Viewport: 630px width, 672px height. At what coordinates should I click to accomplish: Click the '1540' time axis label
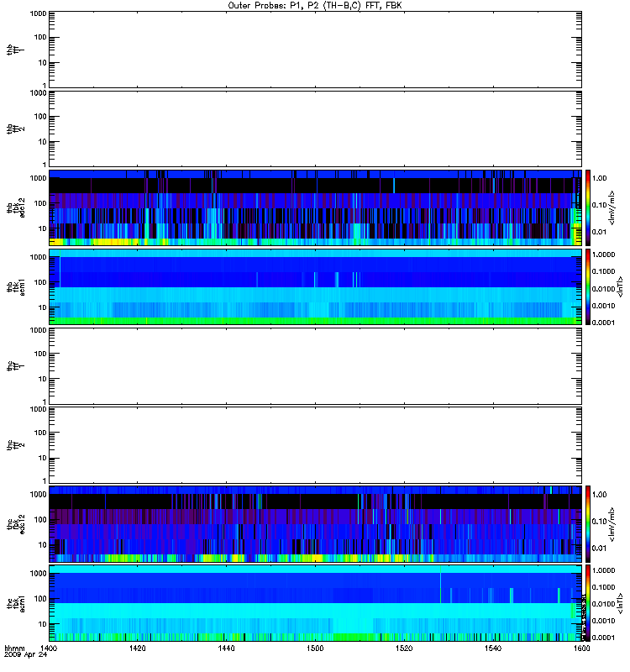(x=493, y=648)
